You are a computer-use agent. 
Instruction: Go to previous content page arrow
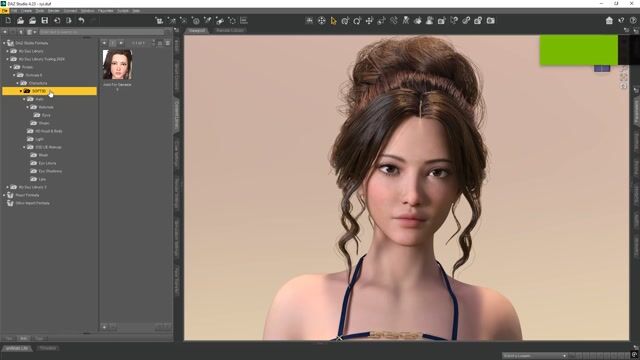[x=104, y=43]
